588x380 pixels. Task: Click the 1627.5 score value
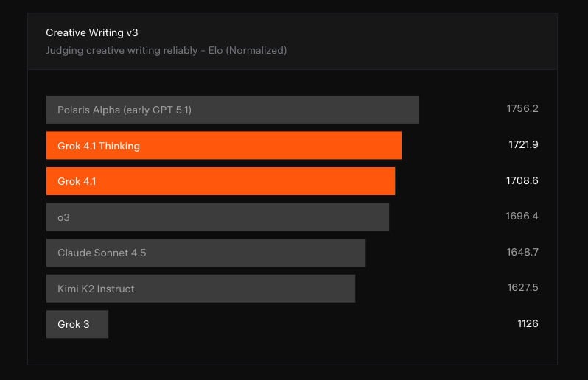(522, 288)
